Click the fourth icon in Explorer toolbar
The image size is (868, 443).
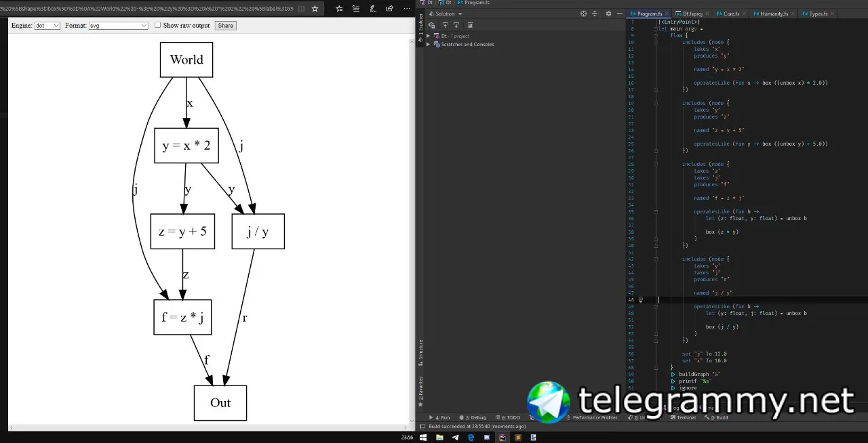[x=470, y=25]
